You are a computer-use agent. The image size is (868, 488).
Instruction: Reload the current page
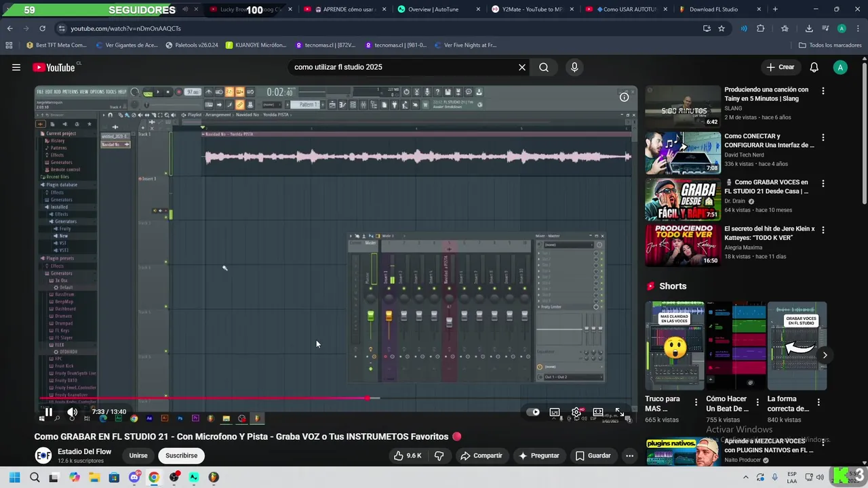click(42, 28)
